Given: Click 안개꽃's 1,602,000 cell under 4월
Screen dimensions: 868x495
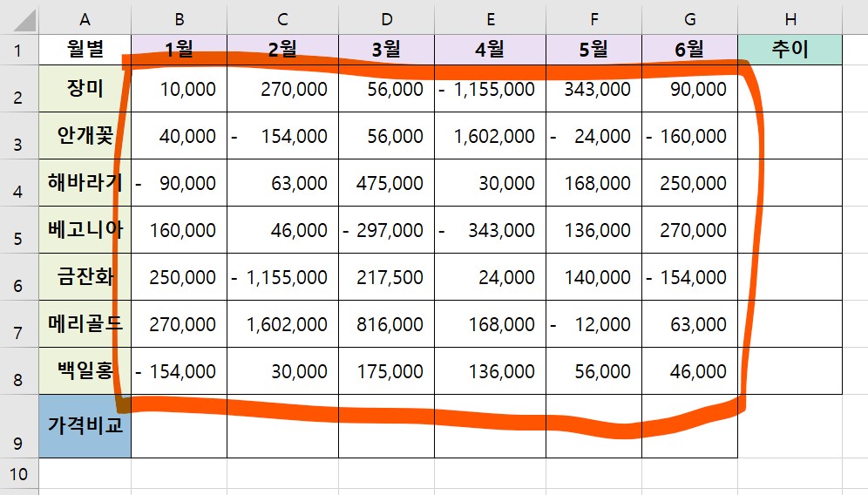Looking at the screenshot, I should click(x=491, y=136).
